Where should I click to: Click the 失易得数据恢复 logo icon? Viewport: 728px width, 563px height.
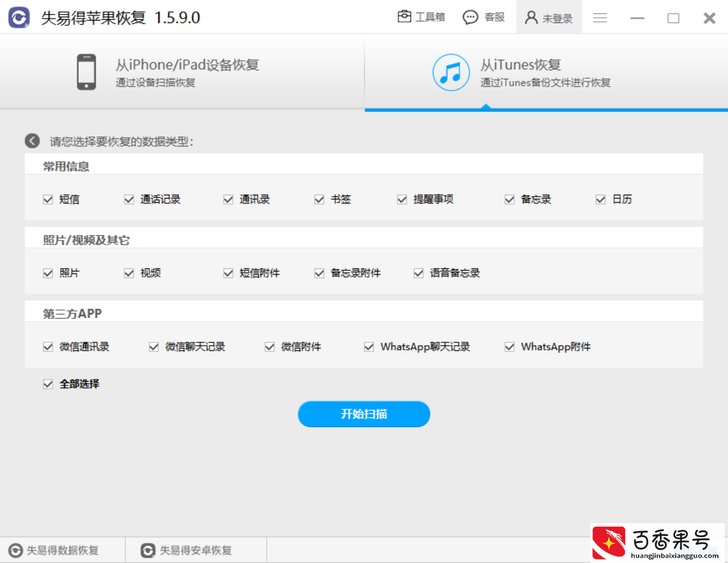pos(15,550)
